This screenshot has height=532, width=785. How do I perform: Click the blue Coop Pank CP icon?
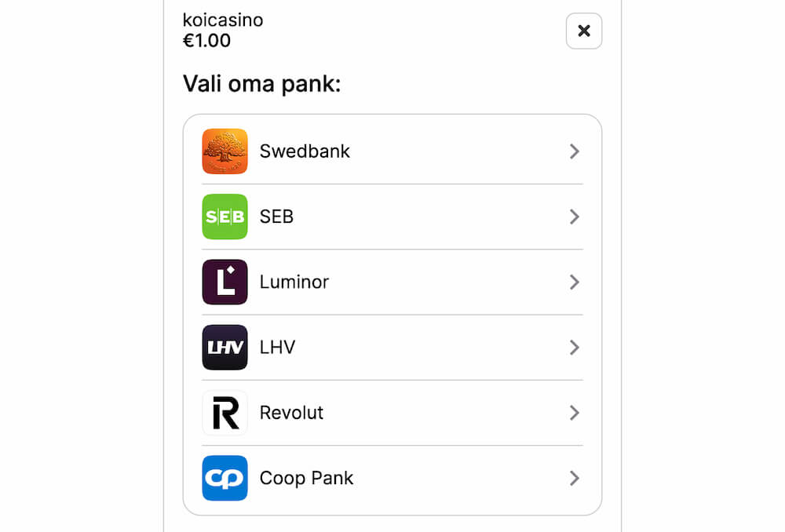pos(225,478)
